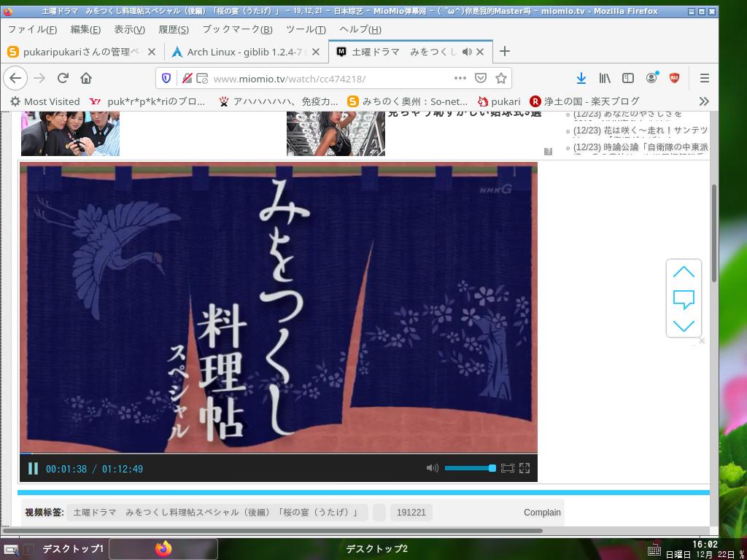The height and width of the screenshot is (560, 747).
Task: Click the down chevron in floating widget
Action: 684,326
